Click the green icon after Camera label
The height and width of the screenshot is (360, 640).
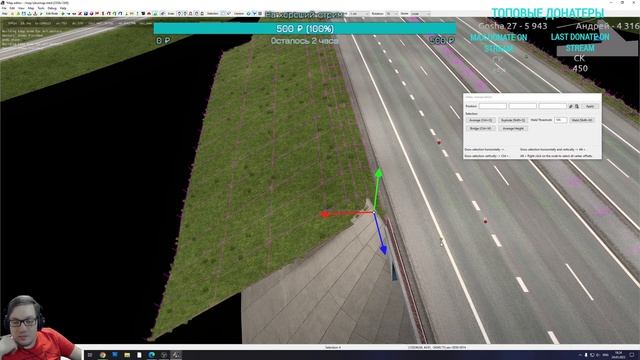(x=248, y=13)
